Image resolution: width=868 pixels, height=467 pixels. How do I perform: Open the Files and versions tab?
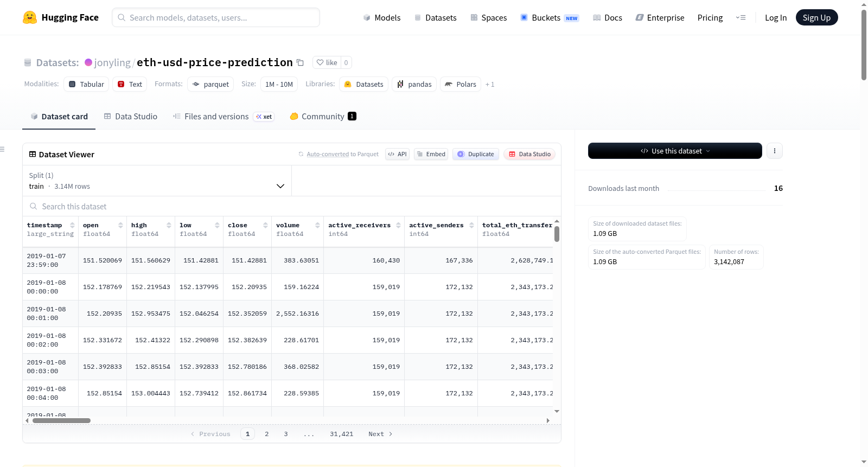click(224, 116)
